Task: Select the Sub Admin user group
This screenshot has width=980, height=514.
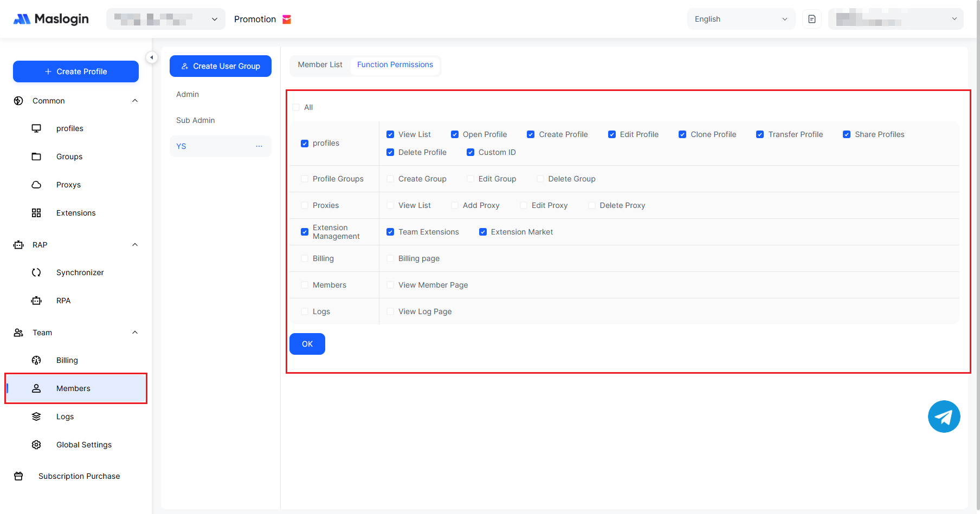Action: 196,120
